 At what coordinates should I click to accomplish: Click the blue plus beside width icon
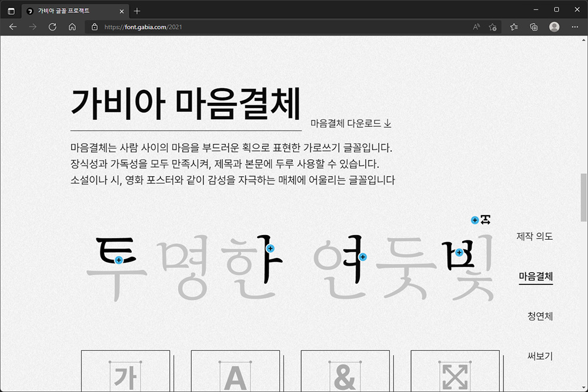click(x=475, y=220)
